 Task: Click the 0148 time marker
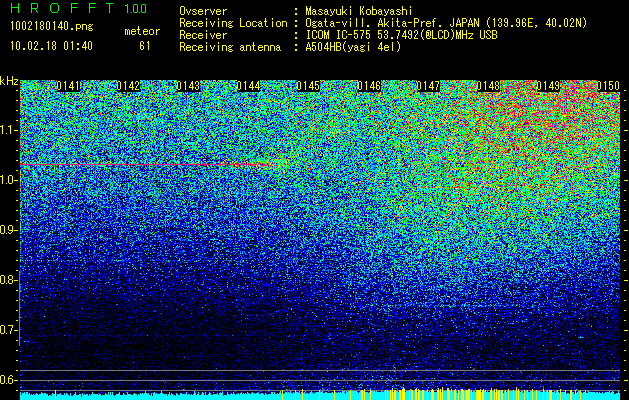[x=489, y=86]
